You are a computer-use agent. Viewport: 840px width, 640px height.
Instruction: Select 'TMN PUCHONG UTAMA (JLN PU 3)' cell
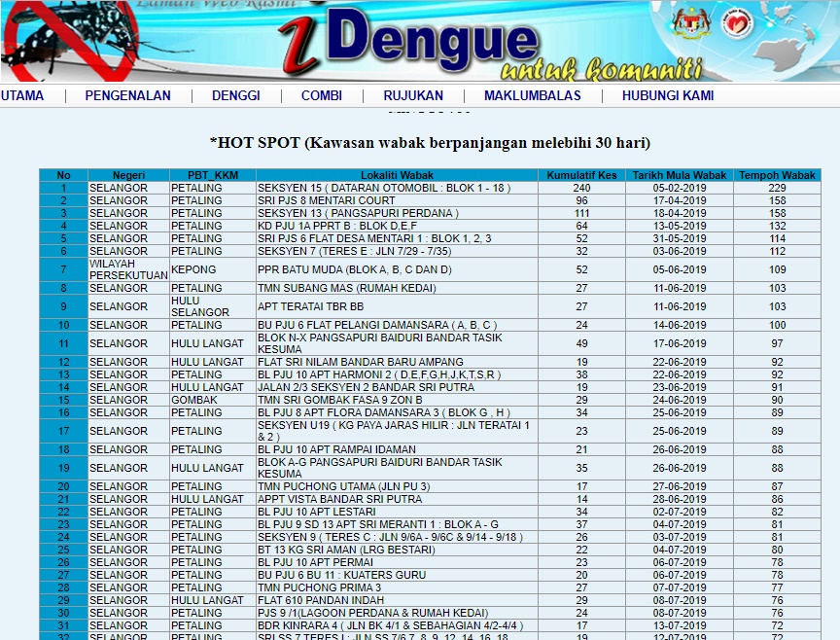point(397,486)
